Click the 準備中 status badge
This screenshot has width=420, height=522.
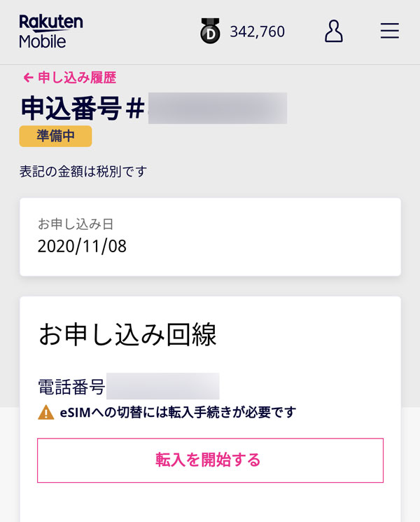click(55, 136)
